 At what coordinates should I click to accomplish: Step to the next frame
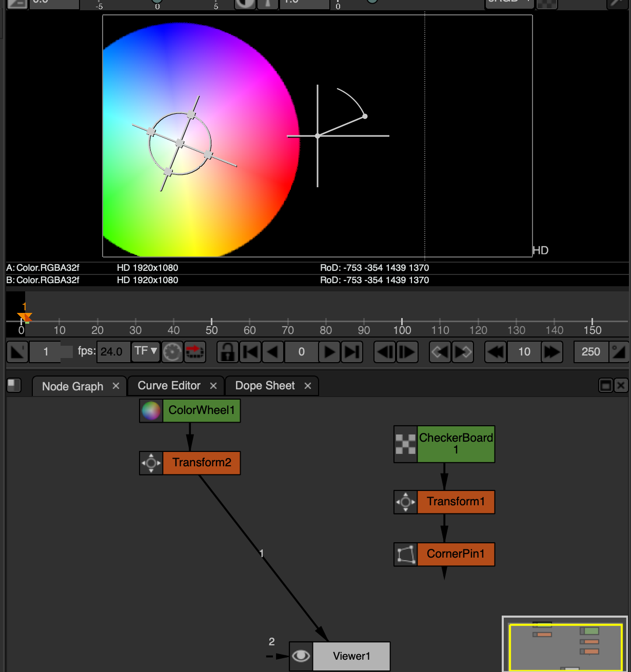[407, 352]
